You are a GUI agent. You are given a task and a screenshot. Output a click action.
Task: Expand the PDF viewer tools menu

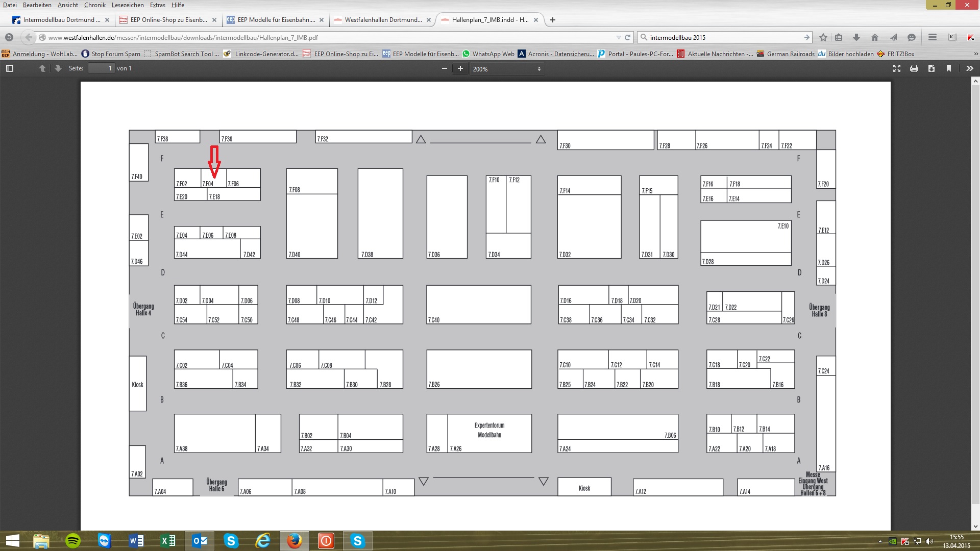969,68
